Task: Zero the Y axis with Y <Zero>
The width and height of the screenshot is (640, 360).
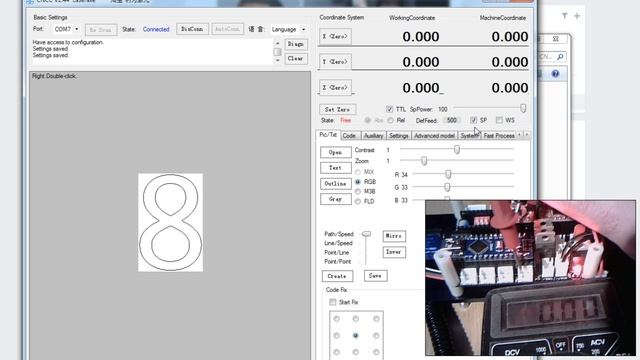Action: click(x=335, y=62)
